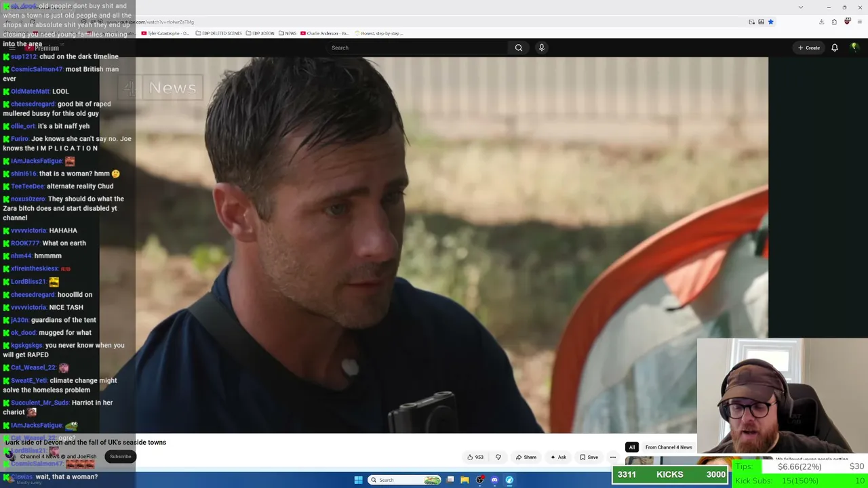Dislike the video
The height and width of the screenshot is (488, 868).
(498, 457)
